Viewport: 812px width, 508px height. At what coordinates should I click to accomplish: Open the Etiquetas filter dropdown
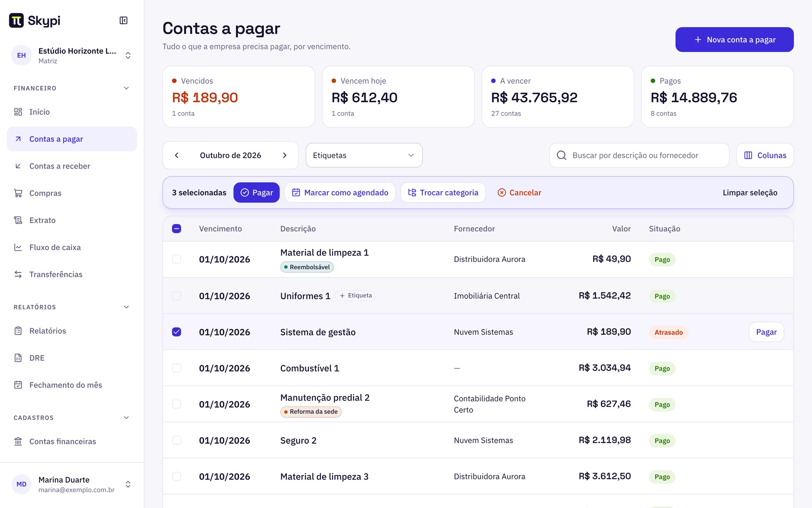tap(364, 155)
